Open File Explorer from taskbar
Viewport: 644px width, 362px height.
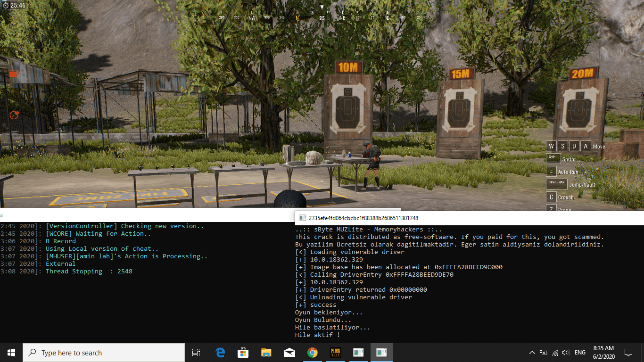[x=266, y=353]
